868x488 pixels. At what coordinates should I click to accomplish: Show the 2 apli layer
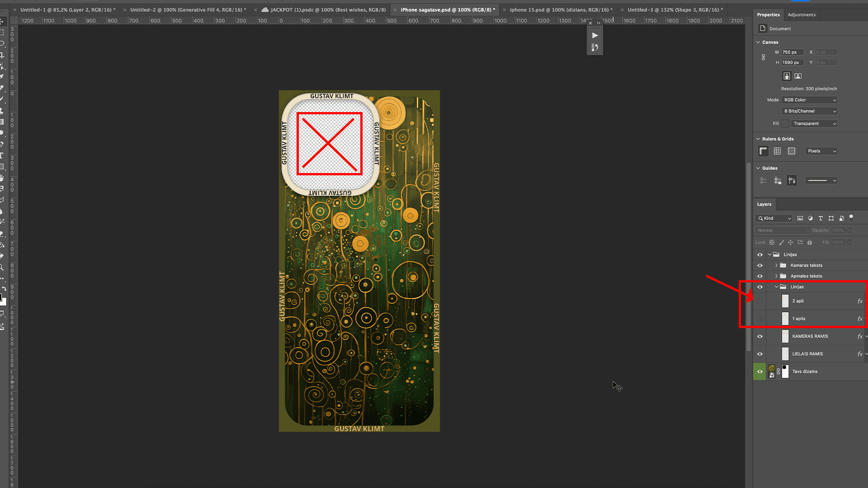(759, 301)
